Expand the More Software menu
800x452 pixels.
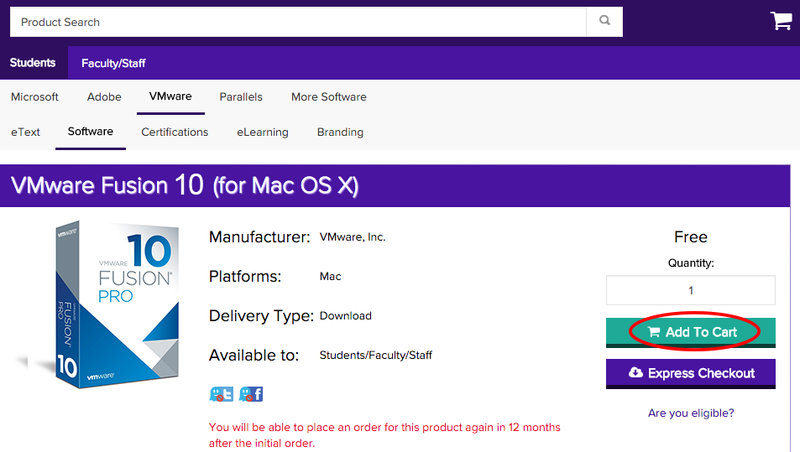328,97
